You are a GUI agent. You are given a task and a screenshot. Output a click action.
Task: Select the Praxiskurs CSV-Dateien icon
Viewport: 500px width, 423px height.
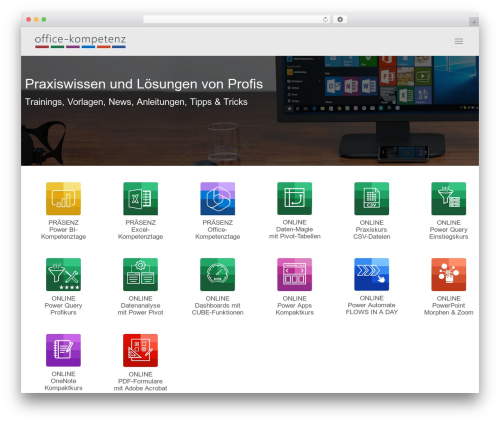click(371, 198)
